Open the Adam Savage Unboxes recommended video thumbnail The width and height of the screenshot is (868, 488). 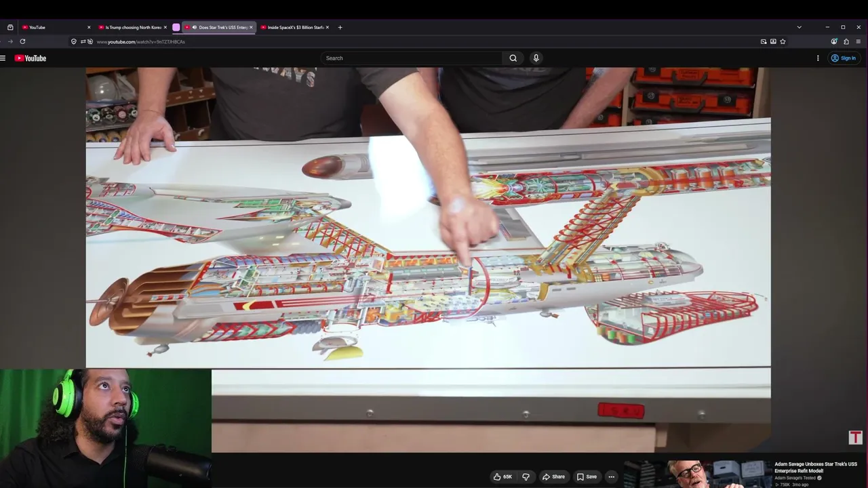[697, 474]
